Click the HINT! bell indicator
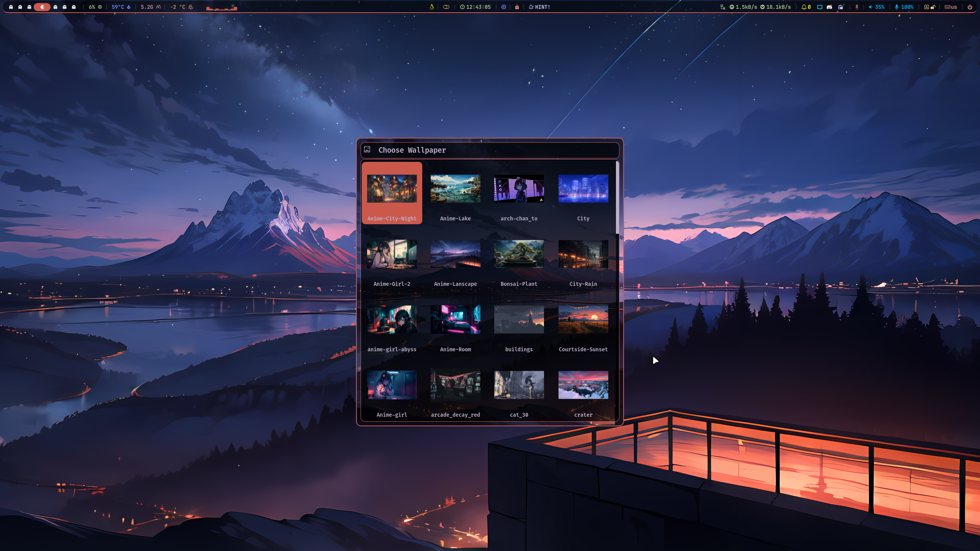 [539, 7]
